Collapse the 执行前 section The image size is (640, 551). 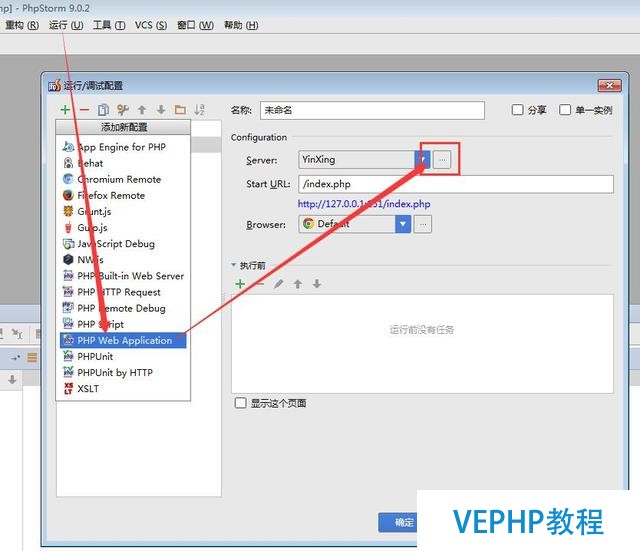coord(234,265)
